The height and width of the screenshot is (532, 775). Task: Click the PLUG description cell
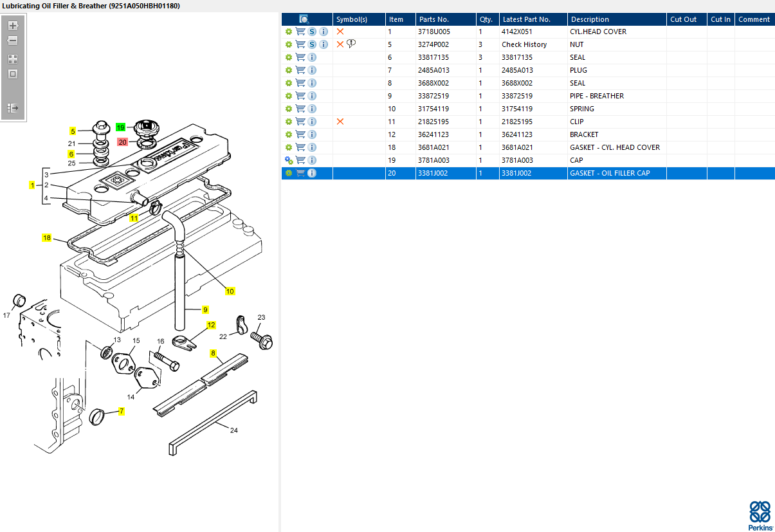[578, 70]
